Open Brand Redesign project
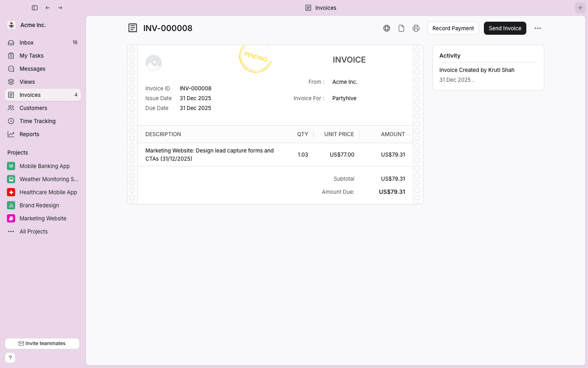The image size is (588, 368). click(43, 205)
